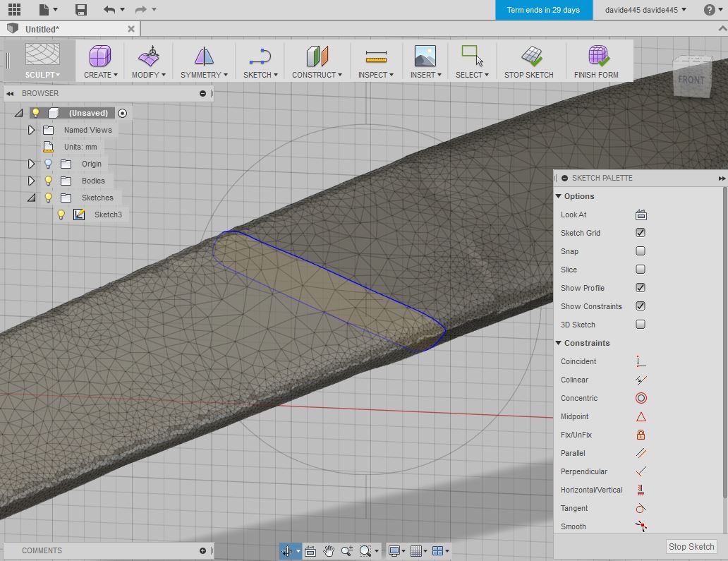The image size is (728, 561).
Task: Expand the Bodies folder in Browser
Action: (x=31, y=181)
